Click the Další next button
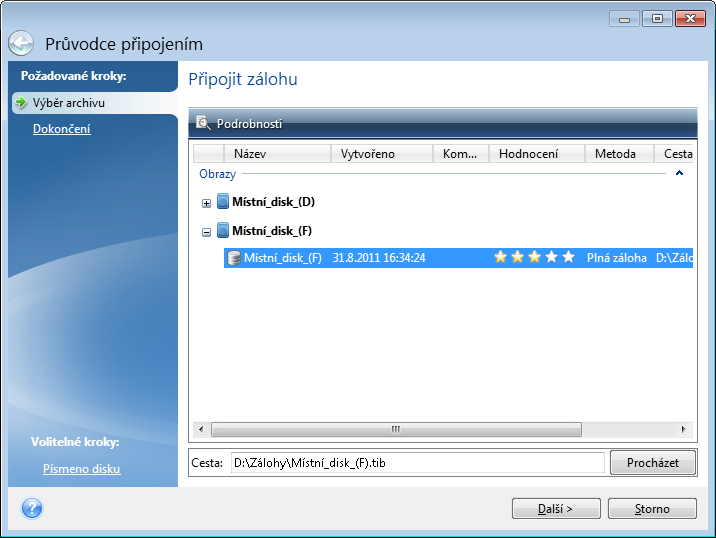This screenshot has height=538, width=716. 556,509
